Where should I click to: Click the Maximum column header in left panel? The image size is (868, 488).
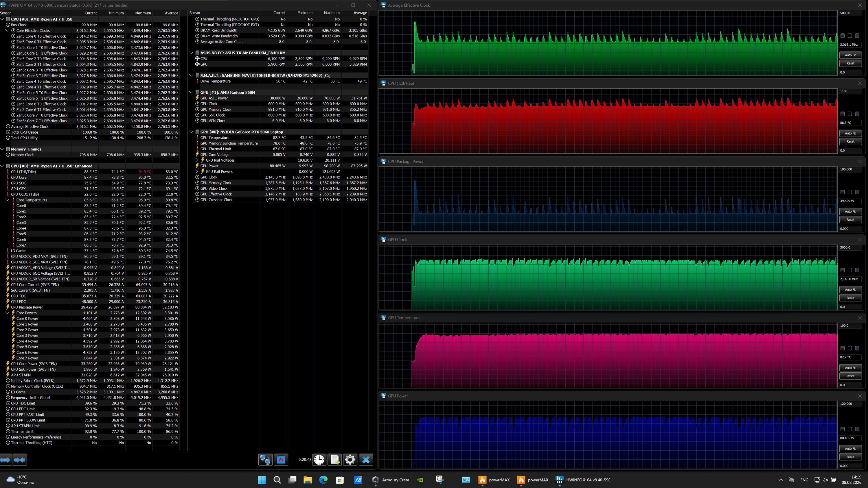[143, 13]
